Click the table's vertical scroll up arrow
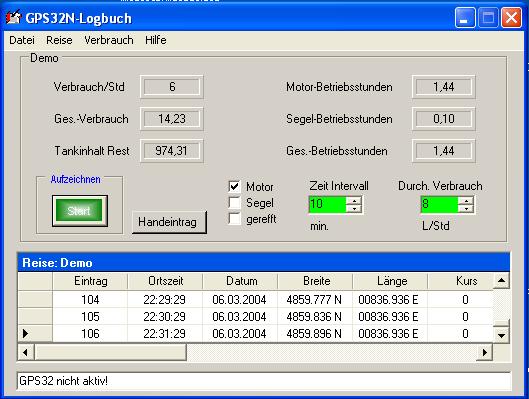This screenshot has height=399, width=529. 501,281
